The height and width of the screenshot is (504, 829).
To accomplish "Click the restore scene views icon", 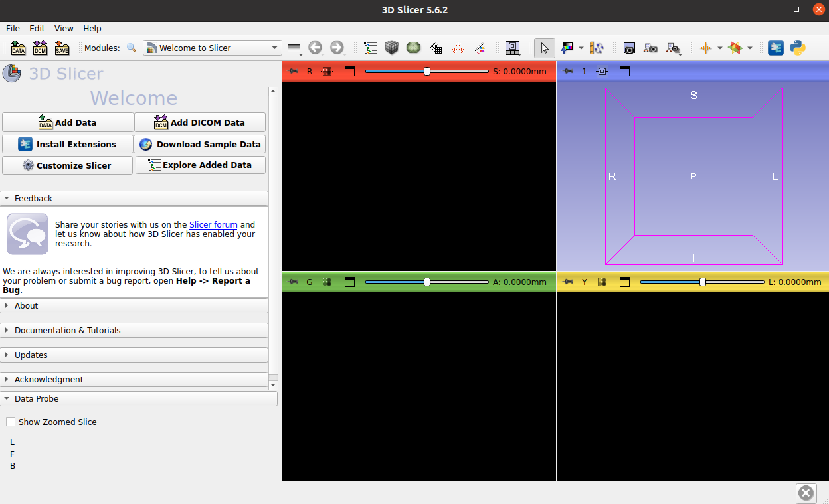I will pyautogui.click(x=674, y=48).
